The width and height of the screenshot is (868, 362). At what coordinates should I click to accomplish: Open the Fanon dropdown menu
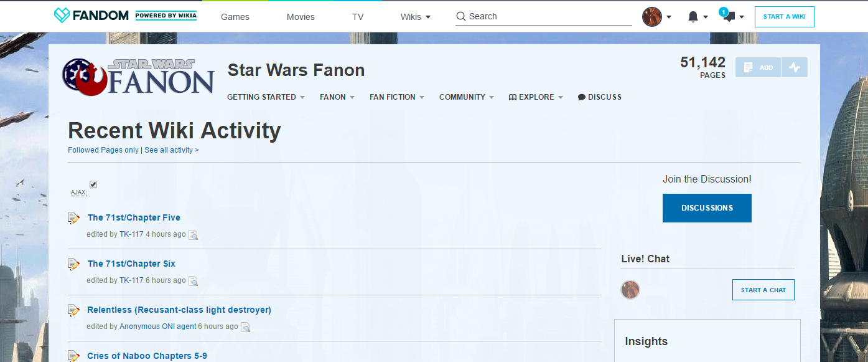tap(337, 97)
